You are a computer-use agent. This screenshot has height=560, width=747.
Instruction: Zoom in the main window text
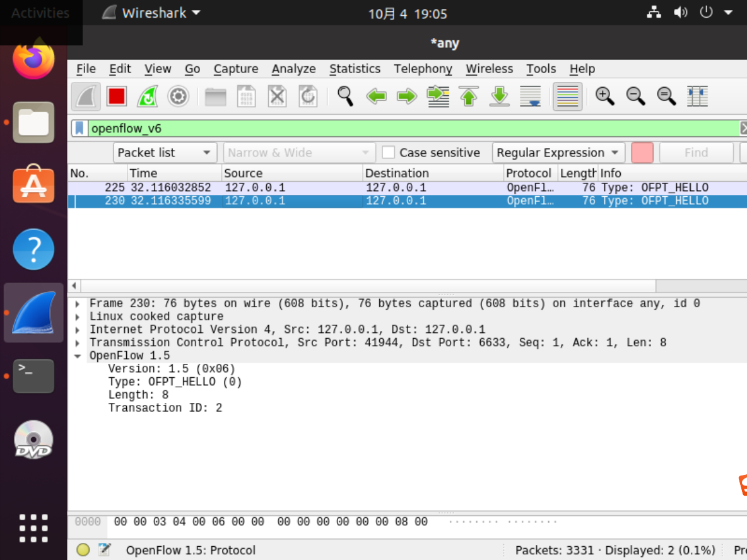(x=604, y=96)
